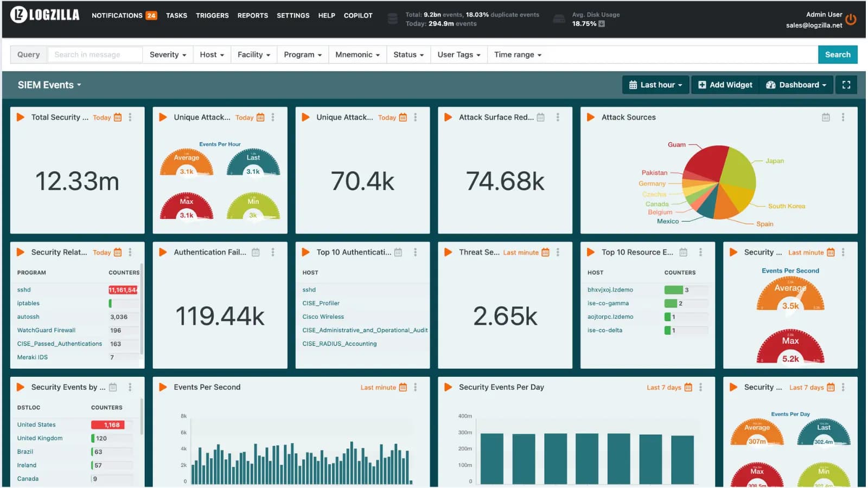
Task: Open the kebab menu on Threat widget
Action: (x=558, y=252)
